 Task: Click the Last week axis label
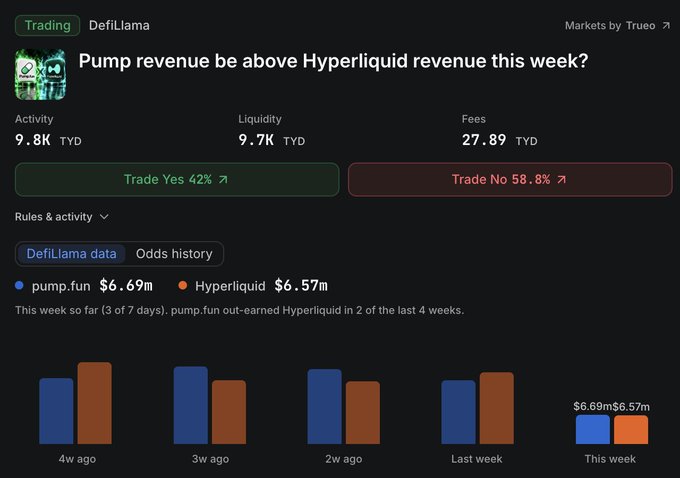coord(477,459)
